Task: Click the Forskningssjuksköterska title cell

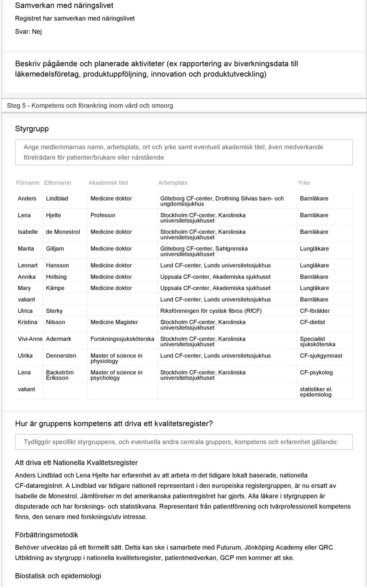Action: (122, 341)
